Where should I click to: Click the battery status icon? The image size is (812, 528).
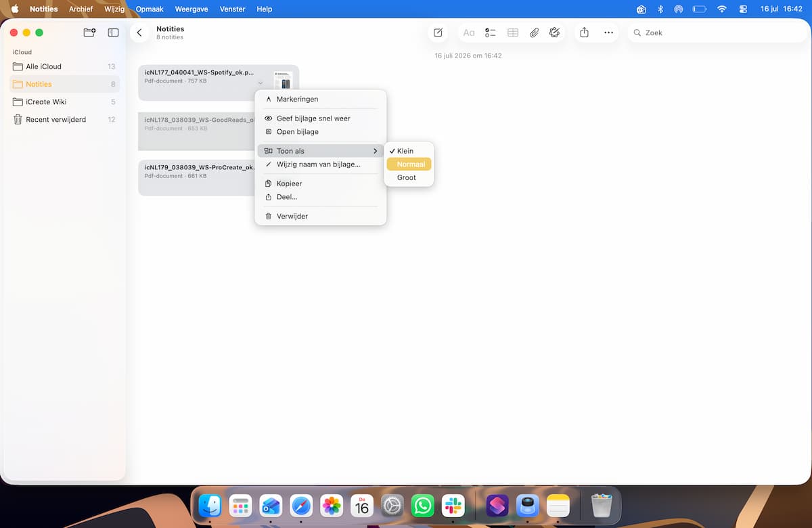pyautogui.click(x=700, y=9)
